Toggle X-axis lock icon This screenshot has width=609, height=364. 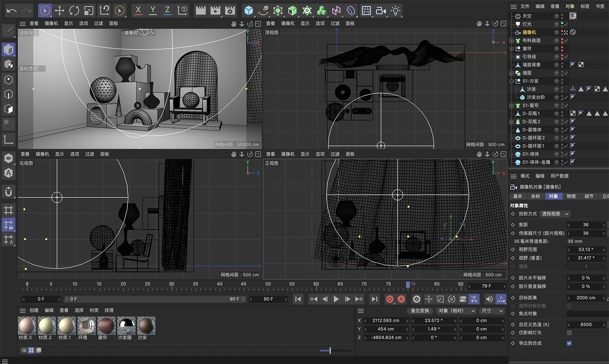(138, 11)
